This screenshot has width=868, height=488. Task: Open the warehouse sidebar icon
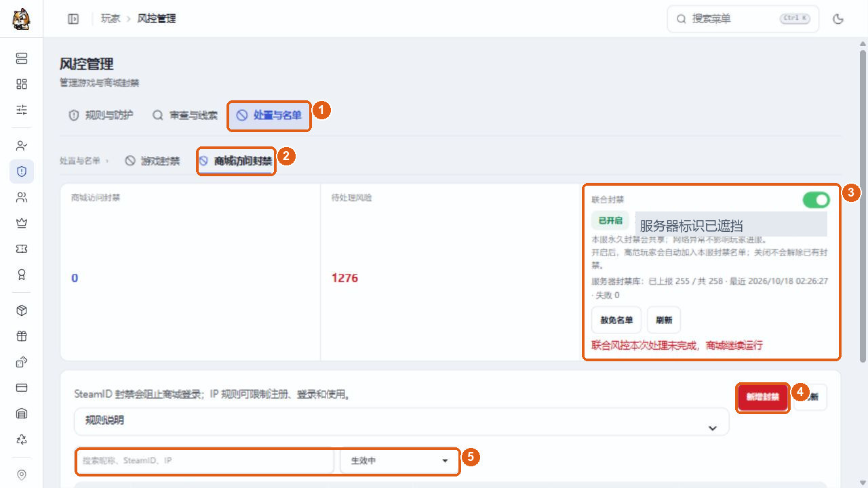coord(22,413)
